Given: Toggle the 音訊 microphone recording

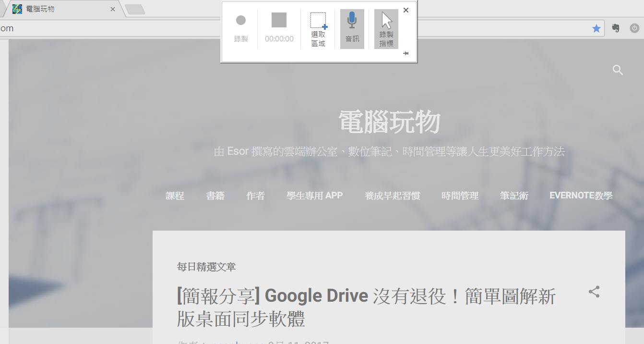Looking at the screenshot, I should click(x=352, y=29).
